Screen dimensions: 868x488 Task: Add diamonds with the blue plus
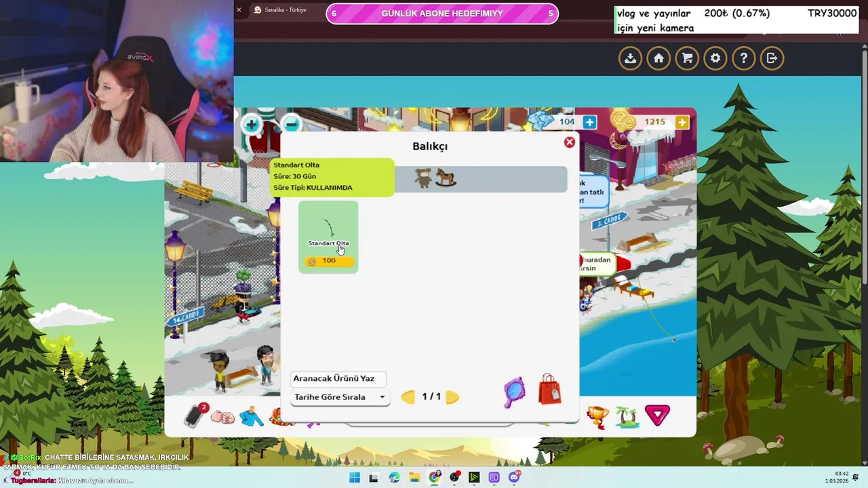coord(590,122)
